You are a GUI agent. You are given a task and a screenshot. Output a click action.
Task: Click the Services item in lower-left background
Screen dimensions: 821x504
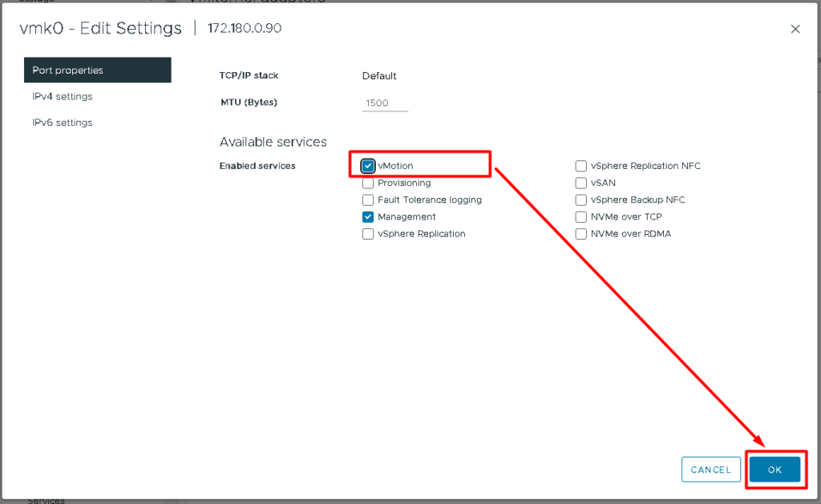pyautogui.click(x=46, y=499)
